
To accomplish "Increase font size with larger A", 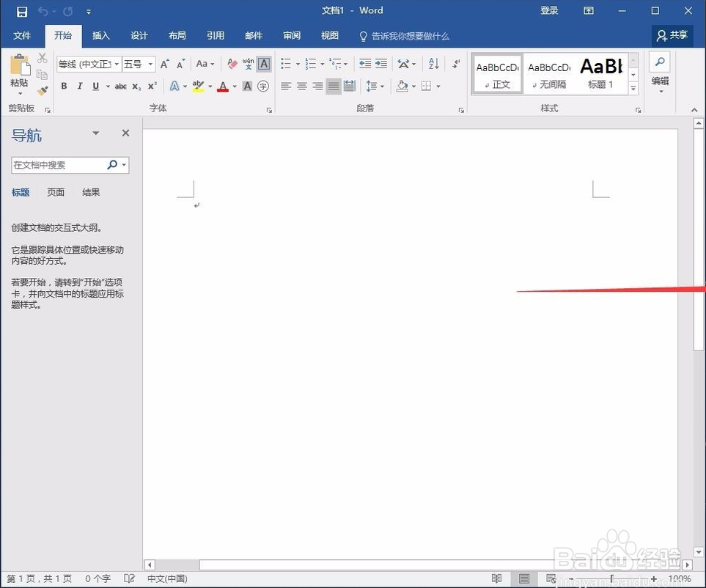I will click(165, 64).
